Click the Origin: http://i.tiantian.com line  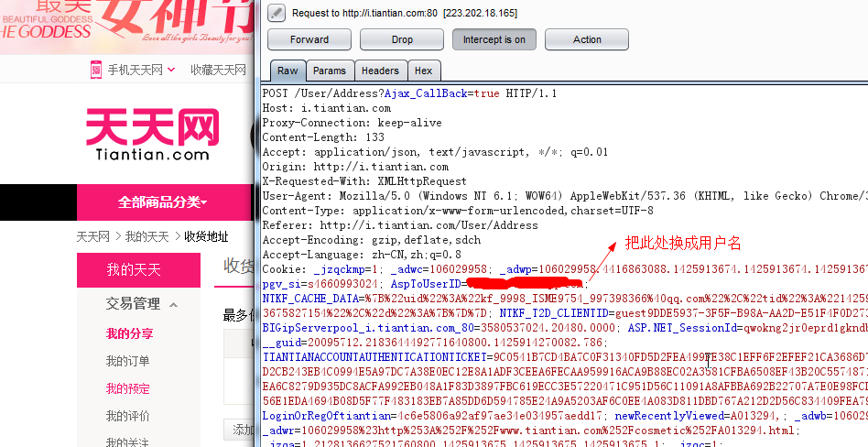pos(355,167)
